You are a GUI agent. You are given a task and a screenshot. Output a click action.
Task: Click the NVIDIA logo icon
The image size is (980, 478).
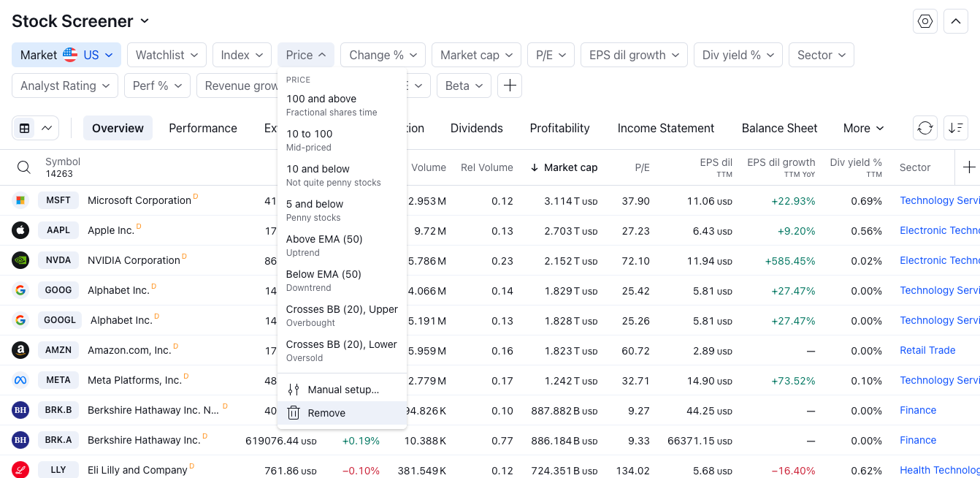point(20,260)
